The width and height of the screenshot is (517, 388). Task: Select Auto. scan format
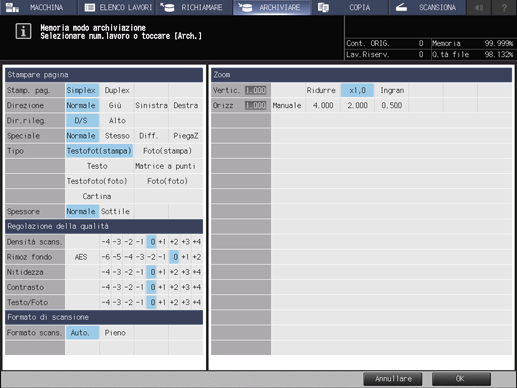tap(82, 333)
